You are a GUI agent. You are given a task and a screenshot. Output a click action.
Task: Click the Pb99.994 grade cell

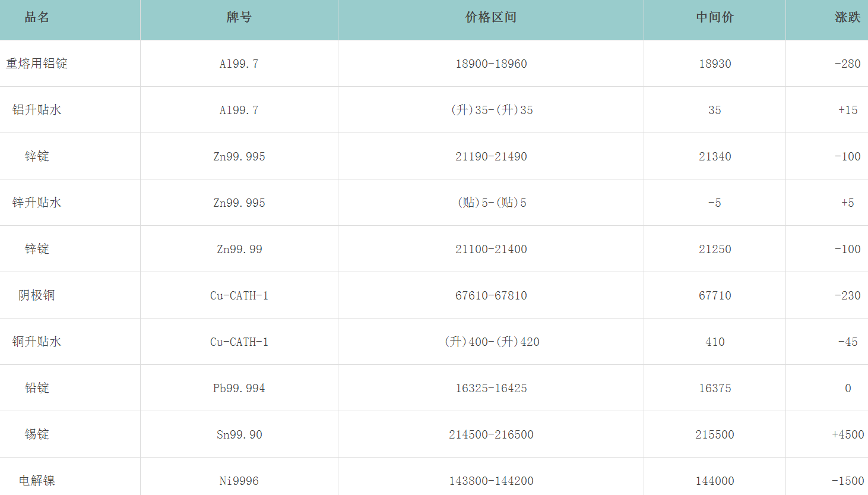(x=239, y=388)
